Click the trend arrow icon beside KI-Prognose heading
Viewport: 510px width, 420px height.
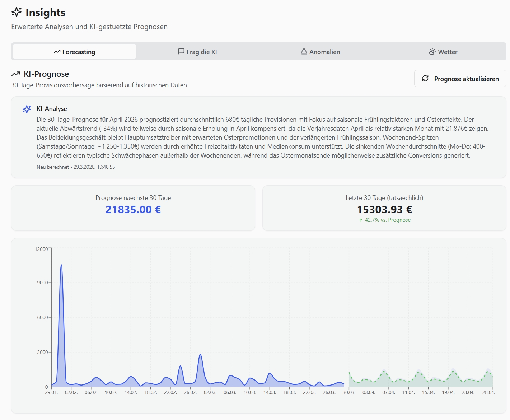(15, 74)
